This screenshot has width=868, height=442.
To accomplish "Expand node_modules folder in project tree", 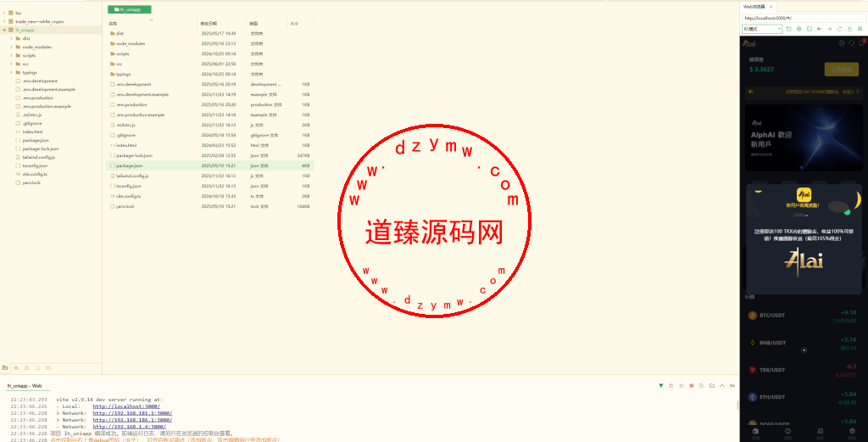I will (x=11, y=47).
